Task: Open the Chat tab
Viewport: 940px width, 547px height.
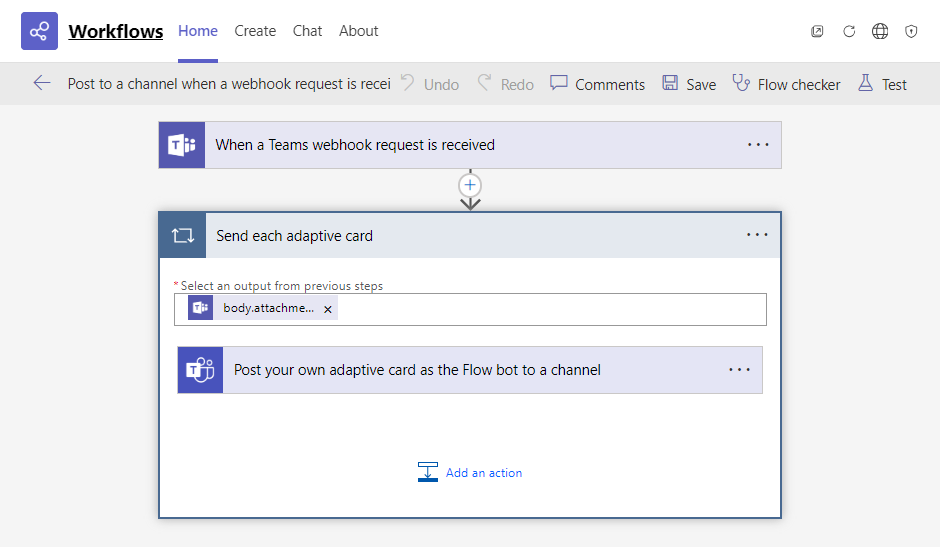Action: click(308, 31)
